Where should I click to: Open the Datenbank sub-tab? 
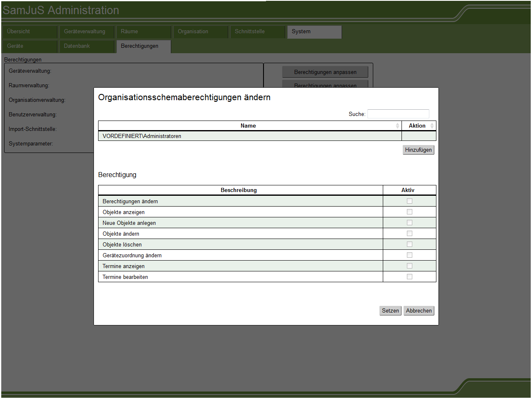coord(87,46)
